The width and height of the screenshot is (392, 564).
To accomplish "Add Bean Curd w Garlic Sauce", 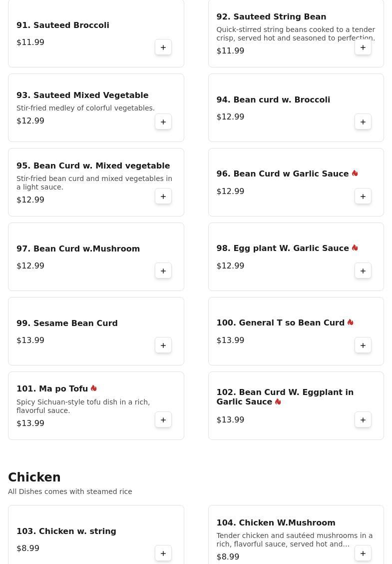I will 363,196.
